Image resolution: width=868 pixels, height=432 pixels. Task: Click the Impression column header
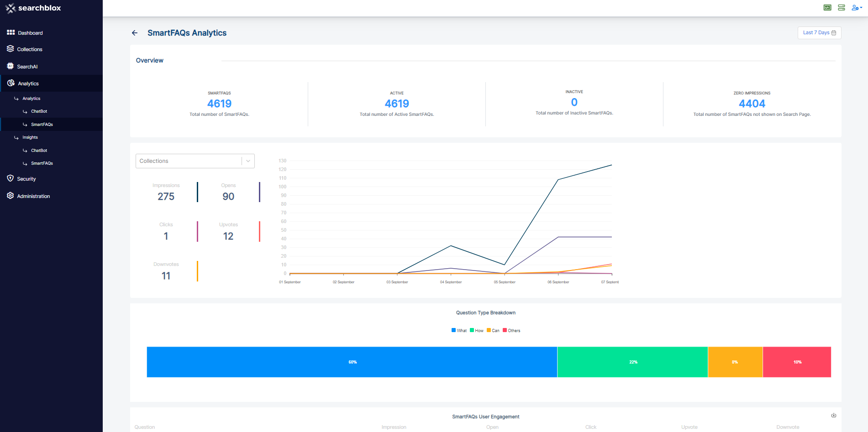click(394, 427)
